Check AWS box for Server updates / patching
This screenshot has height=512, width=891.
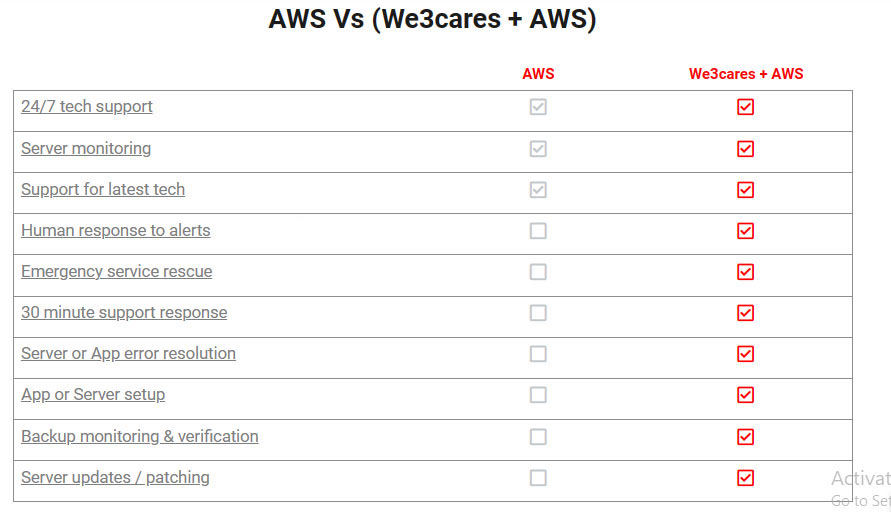pos(538,478)
